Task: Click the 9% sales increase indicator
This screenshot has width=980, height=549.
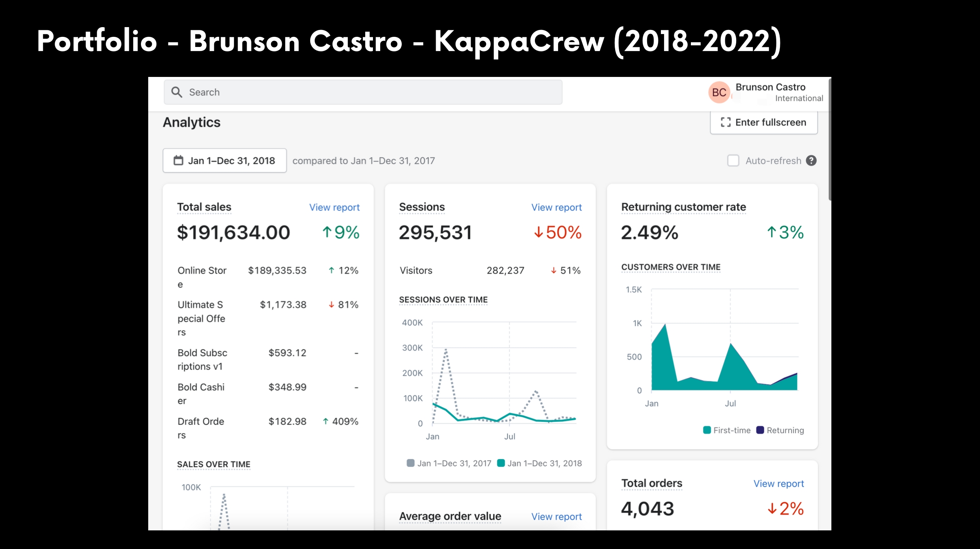Action: click(x=341, y=232)
